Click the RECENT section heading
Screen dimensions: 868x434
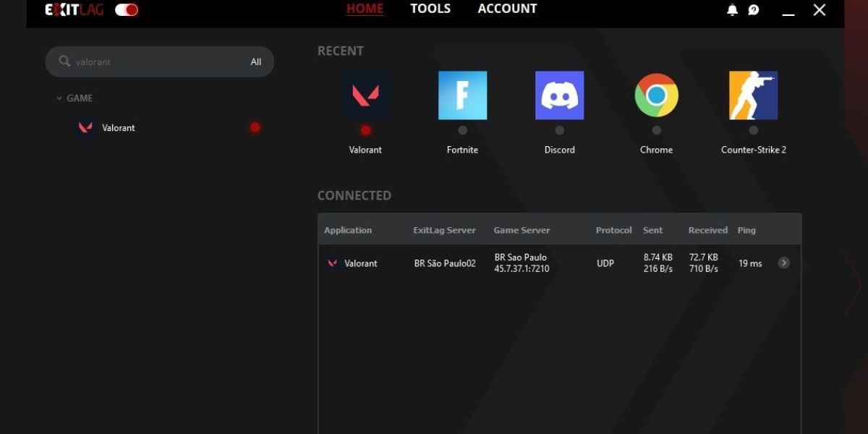(x=341, y=51)
